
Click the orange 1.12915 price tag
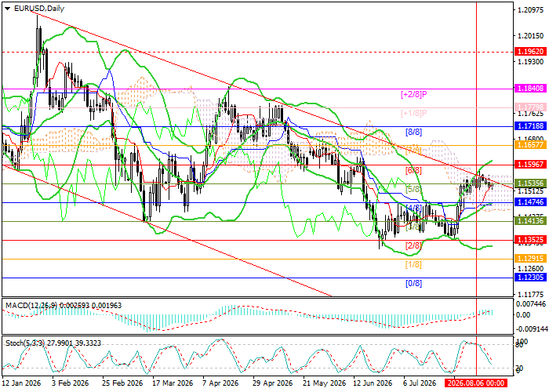point(530,259)
